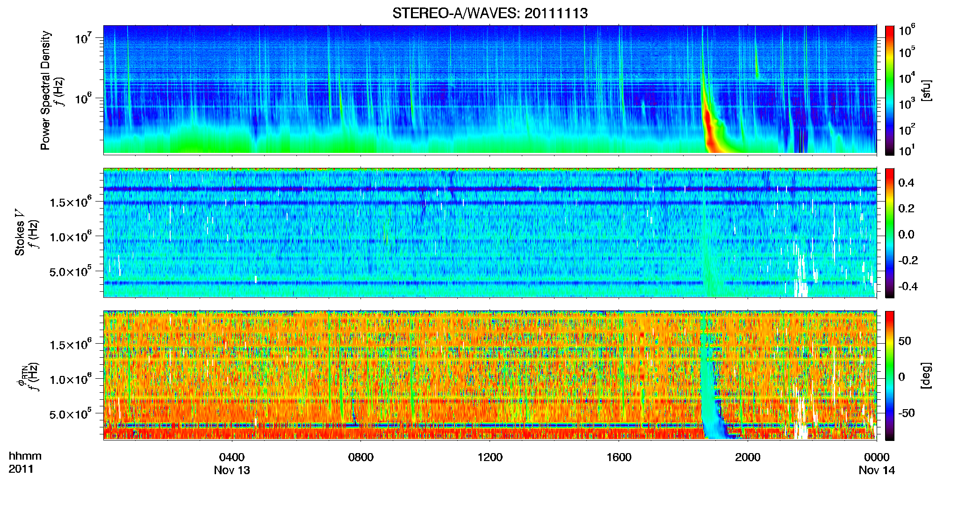
Task: Click the "hhmm" axis format label
Action: [x=25, y=456]
